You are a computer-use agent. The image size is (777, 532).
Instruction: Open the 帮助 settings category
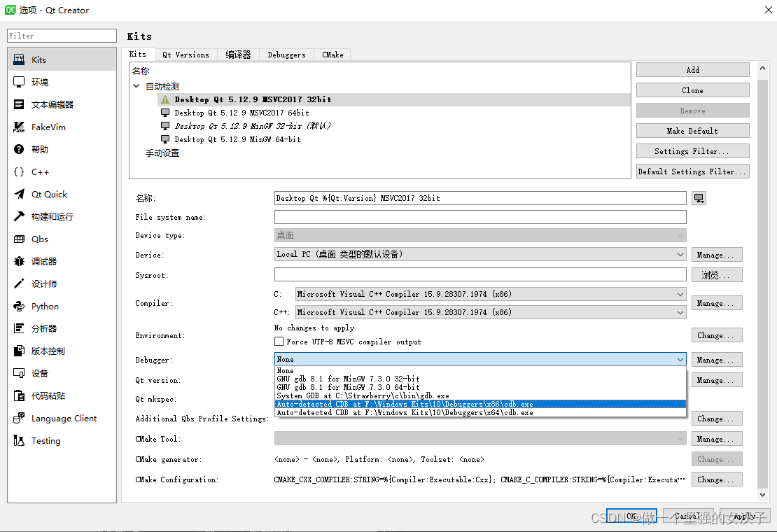point(62,150)
